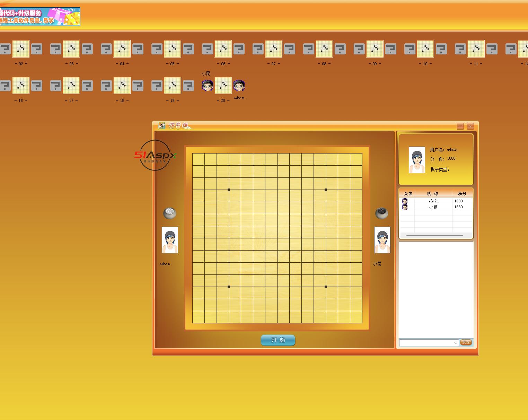The height and width of the screenshot is (420, 528).
Task: Select the admin row in player list
Action: pos(437,201)
